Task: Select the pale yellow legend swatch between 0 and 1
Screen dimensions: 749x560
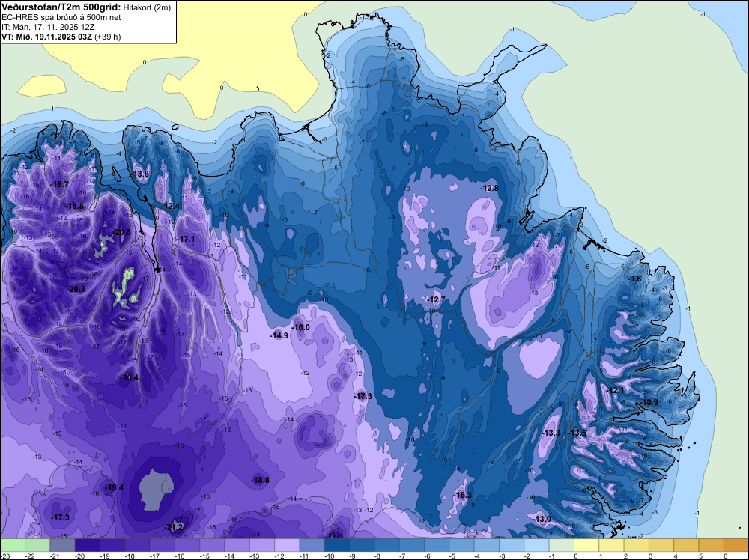Action: (586, 545)
